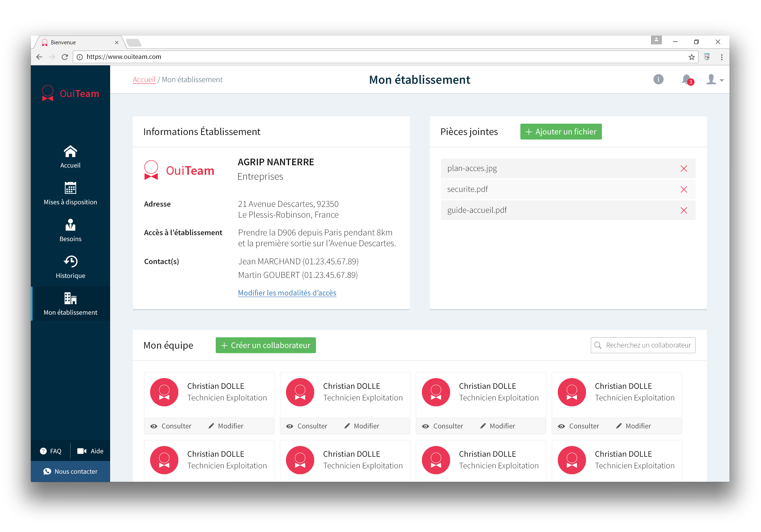Image resolution: width=761 pixels, height=532 pixels.
Task: Modifier second top-row collaborator card
Action: pyautogui.click(x=362, y=426)
